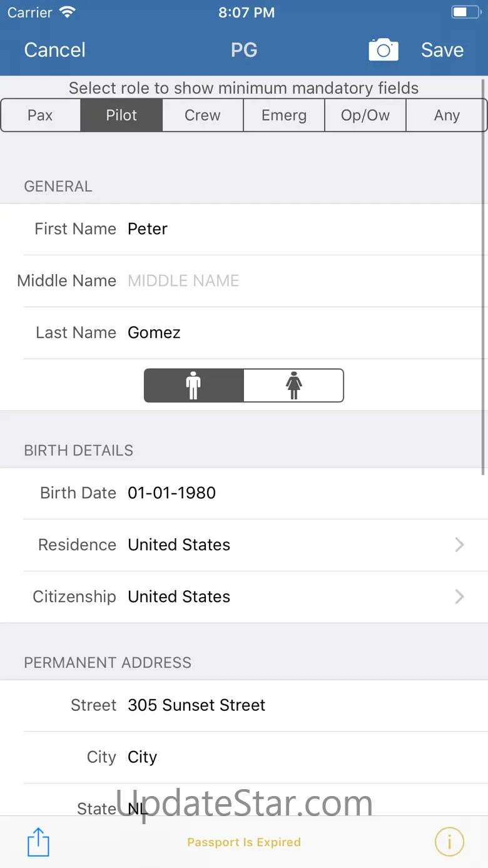Tap the Passport Is Expired warning

click(244, 842)
